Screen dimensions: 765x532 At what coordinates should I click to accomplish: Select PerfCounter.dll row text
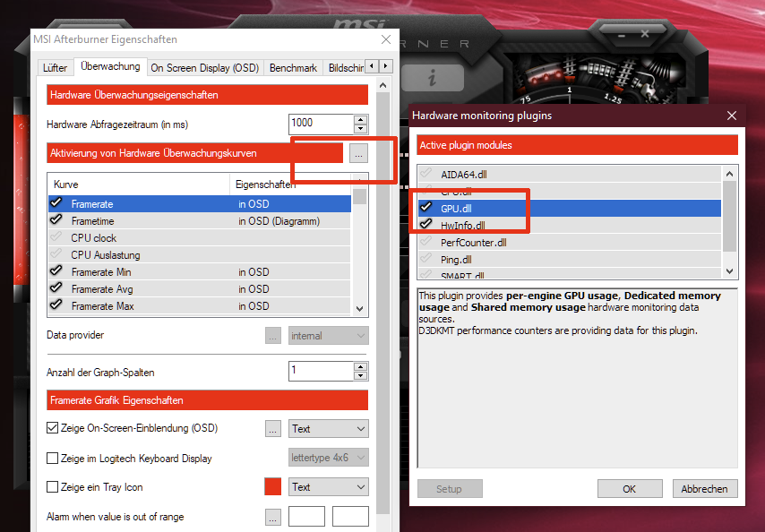(474, 243)
